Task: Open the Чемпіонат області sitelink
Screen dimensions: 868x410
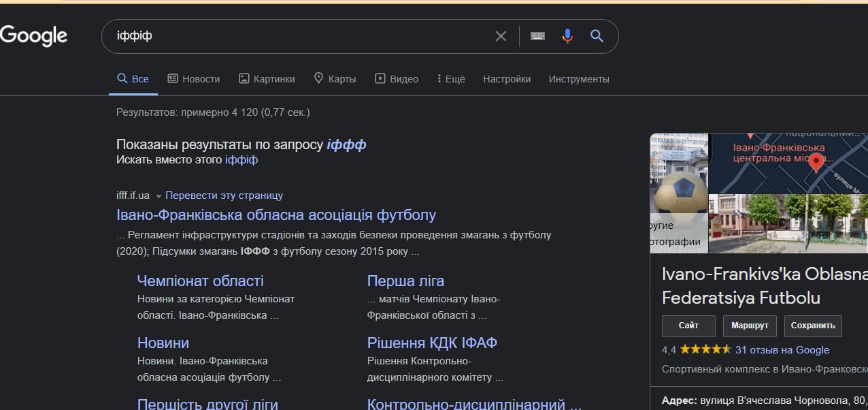Action: 200,281
